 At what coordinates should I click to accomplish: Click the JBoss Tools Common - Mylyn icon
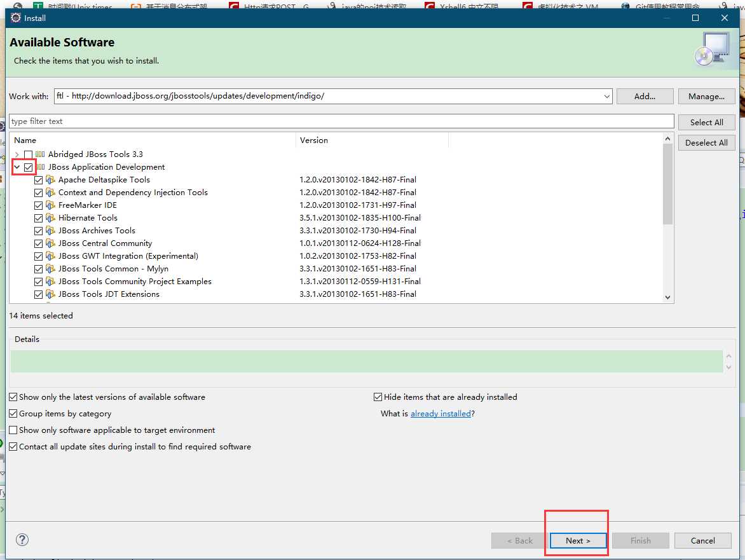[x=50, y=269]
